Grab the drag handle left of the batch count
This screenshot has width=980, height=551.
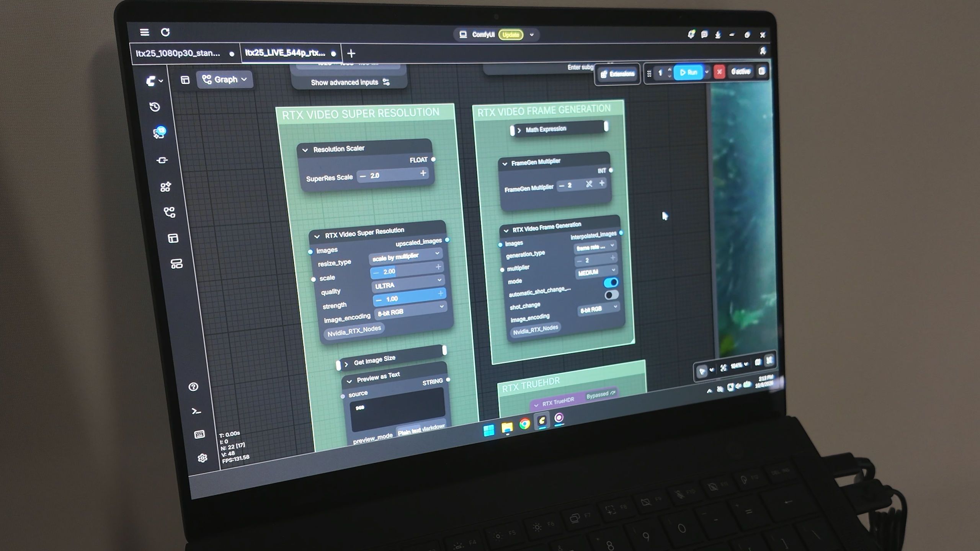[x=649, y=74]
